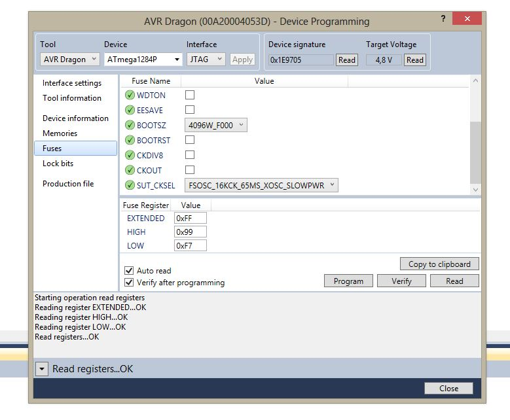Click the green status icon next to WDTON
The width and height of the screenshot is (510, 420).
[130, 95]
